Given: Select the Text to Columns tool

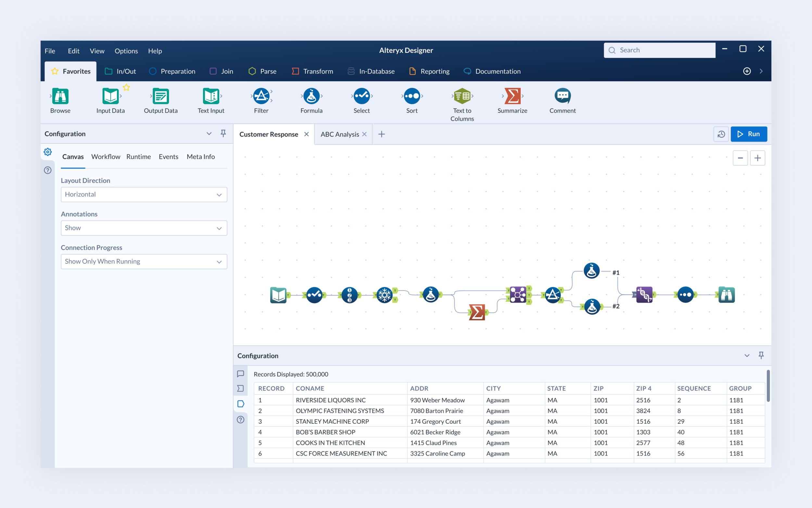Looking at the screenshot, I should (462, 104).
